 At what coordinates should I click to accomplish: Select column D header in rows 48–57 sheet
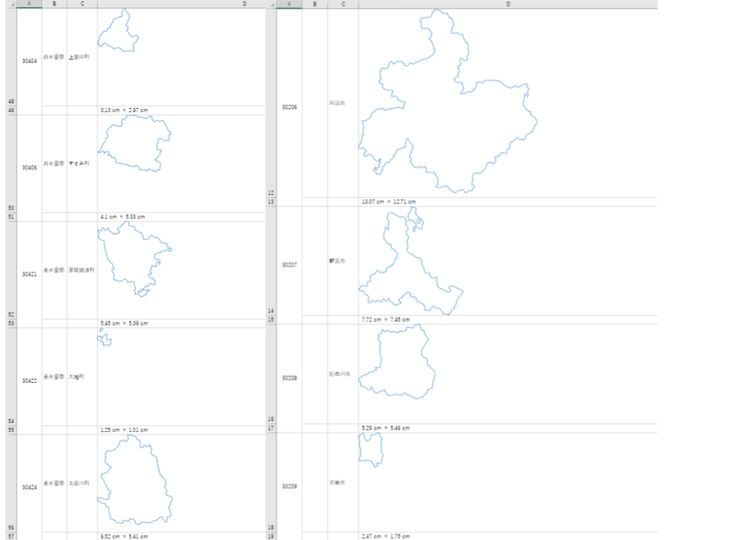pyautogui.click(x=182, y=4)
